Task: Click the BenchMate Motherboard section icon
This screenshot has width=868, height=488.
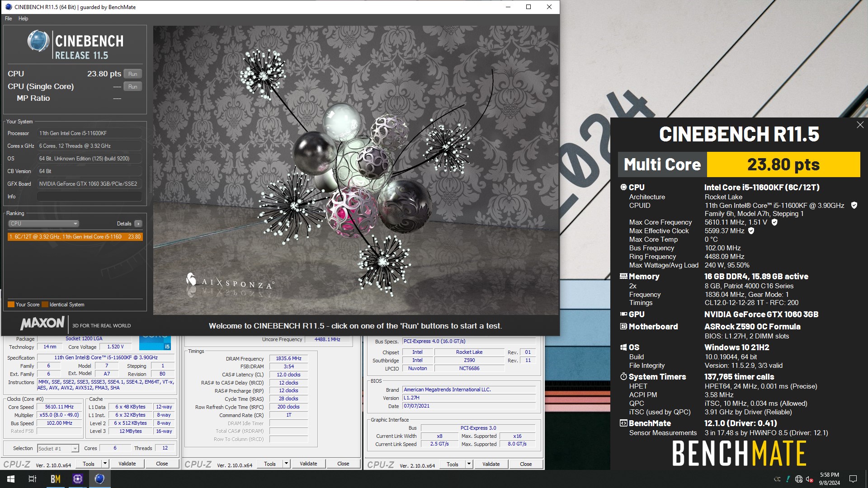Action: (x=623, y=326)
